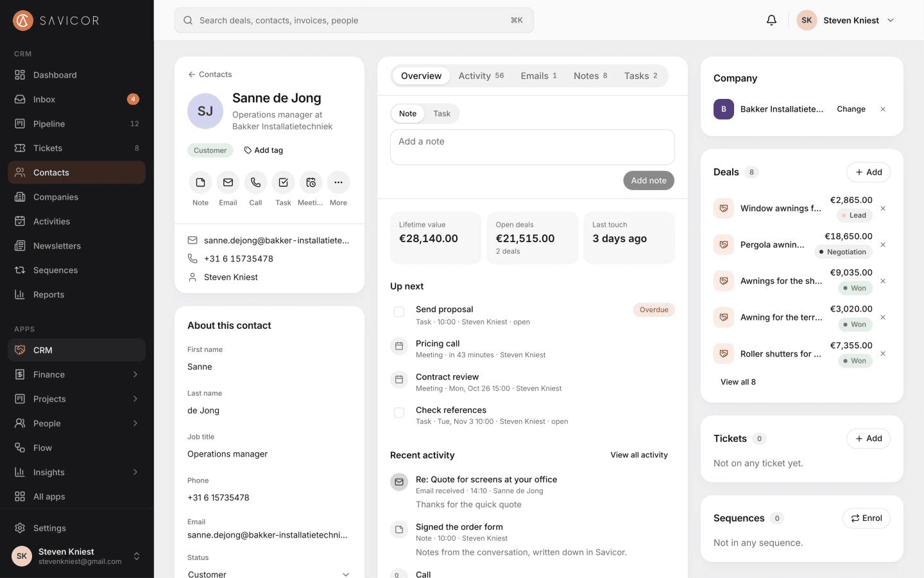Switch to the Emails tab
924x578 pixels.
tap(539, 76)
